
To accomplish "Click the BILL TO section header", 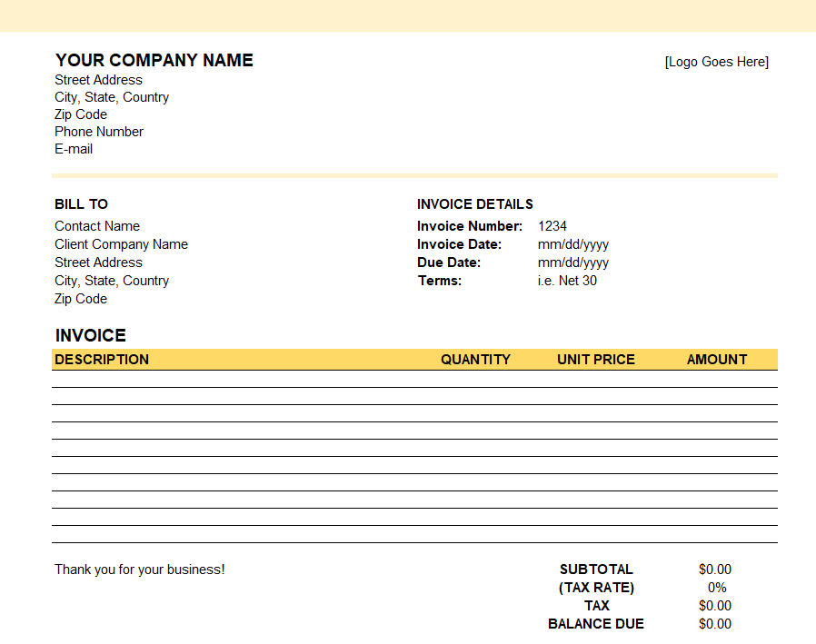I will (x=79, y=204).
